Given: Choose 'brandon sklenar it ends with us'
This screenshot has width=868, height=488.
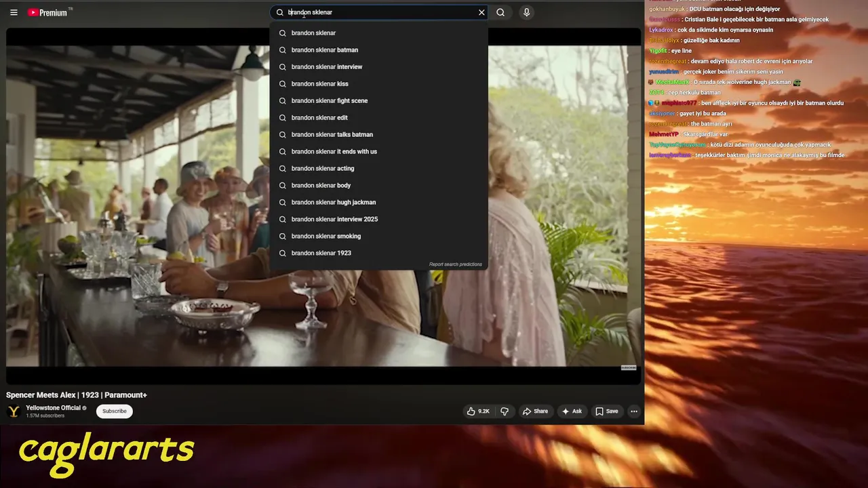Looking at the screenshot, I should click(378, 151).
